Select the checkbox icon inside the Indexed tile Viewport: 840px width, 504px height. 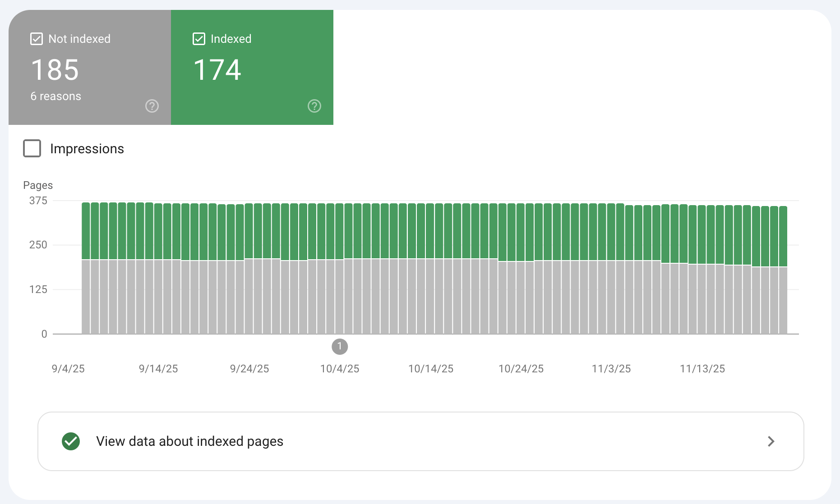click(x=198, y=39)
